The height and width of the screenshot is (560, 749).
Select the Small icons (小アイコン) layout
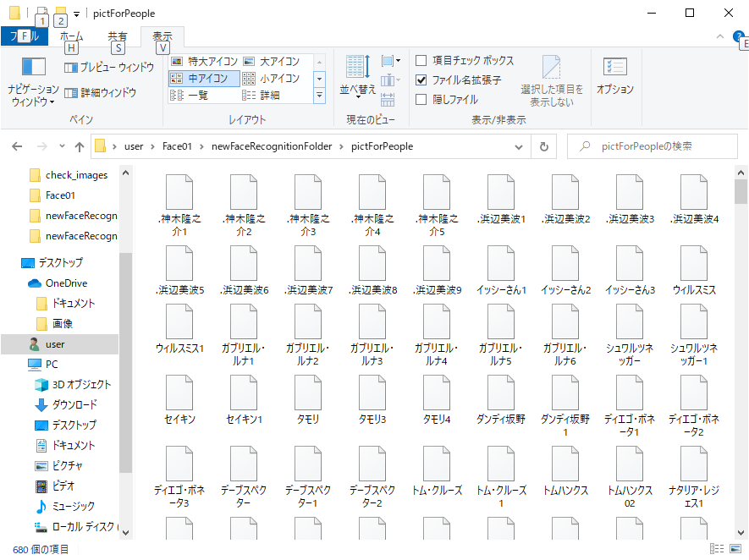tap(272, 79)
